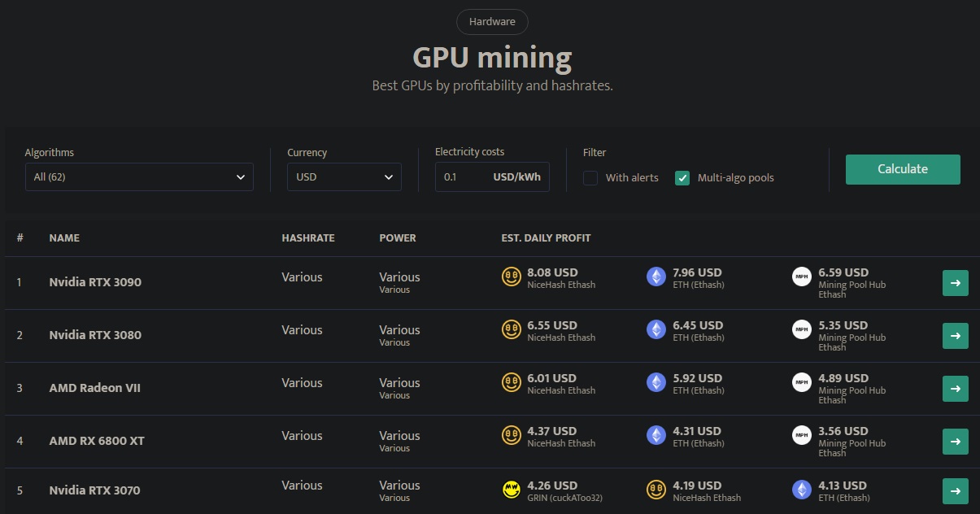Click the 5.92 USD profit value
The width and height of the screenshot is (980, 514).
pos(697,378)
